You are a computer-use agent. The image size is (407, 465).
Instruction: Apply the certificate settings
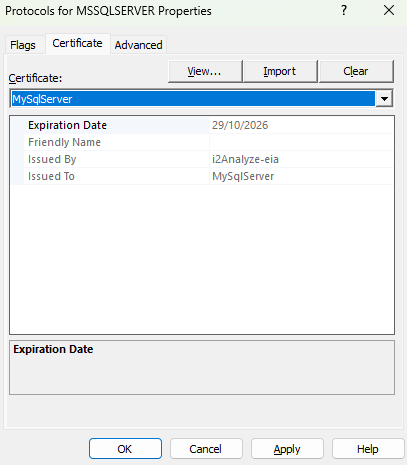tap(287, 449)
